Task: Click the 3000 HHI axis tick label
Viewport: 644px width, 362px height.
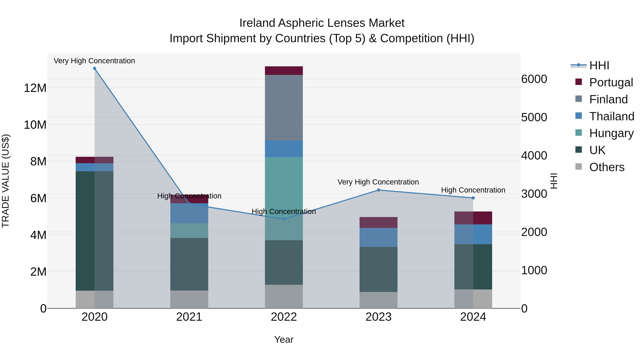Action: pyautogui.click(x=534, y=194)
